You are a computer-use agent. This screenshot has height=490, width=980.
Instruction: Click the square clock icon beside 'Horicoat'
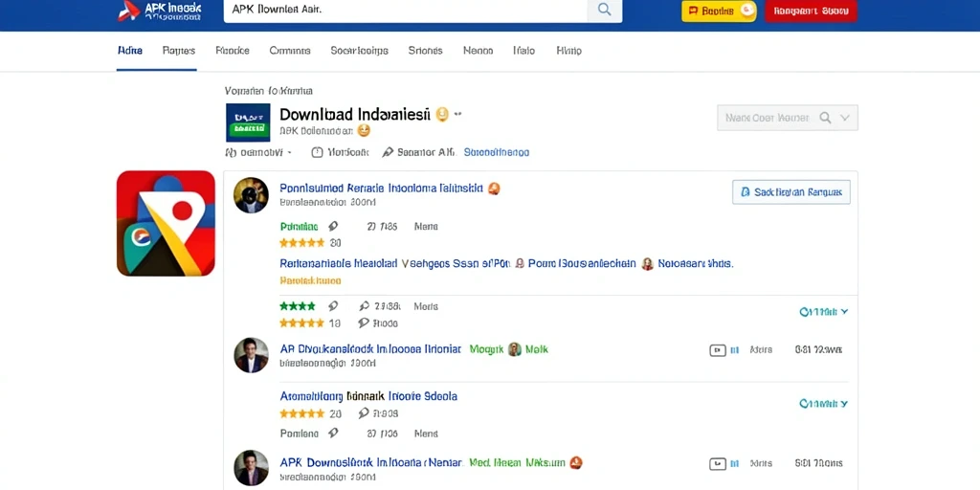coord(318,152)
